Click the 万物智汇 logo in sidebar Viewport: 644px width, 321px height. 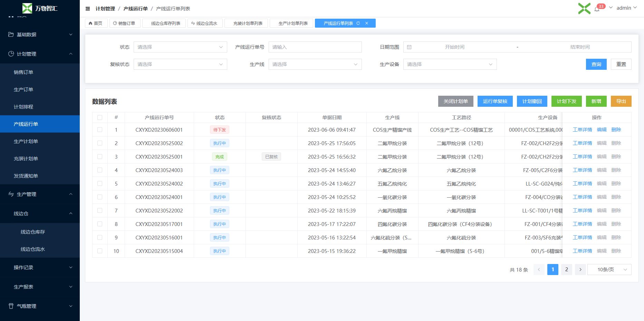pyautogui.click(x=40, y=8)
